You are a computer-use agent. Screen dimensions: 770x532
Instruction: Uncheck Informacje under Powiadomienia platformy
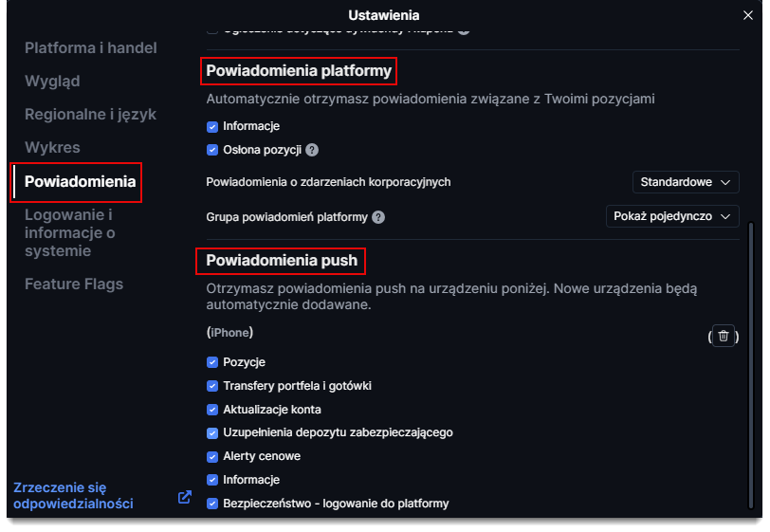(x=212, y=126)
